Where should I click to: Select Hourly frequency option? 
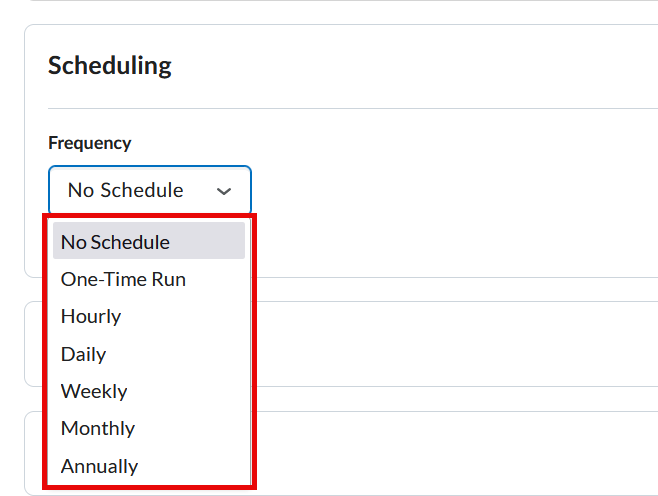pos(91,316)
